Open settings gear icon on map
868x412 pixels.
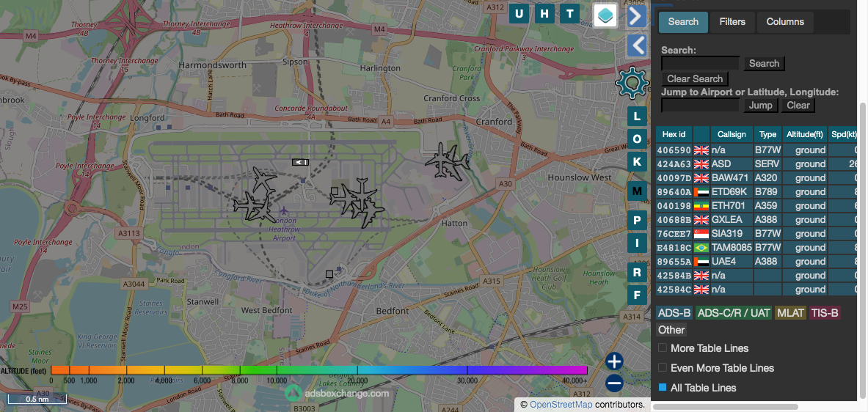coord(632,83)
